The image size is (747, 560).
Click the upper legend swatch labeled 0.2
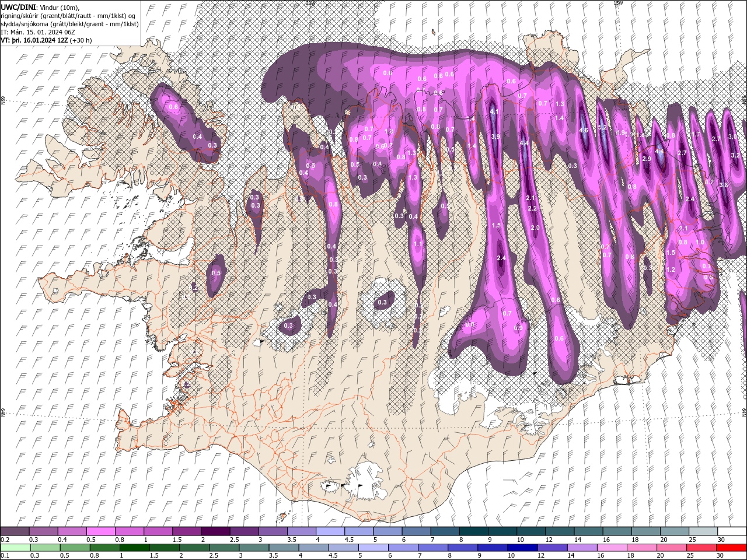point(15,531)
